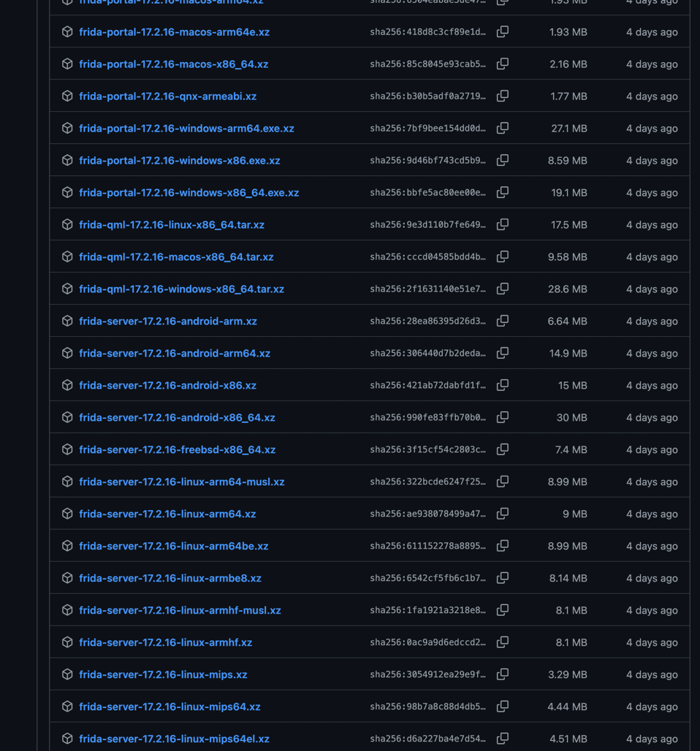Open frida-qml-17.2.16-windows-x86_64.tar.xz link
Image resolution: width=700 pixels, height=751 pixels.
point(181,289)
